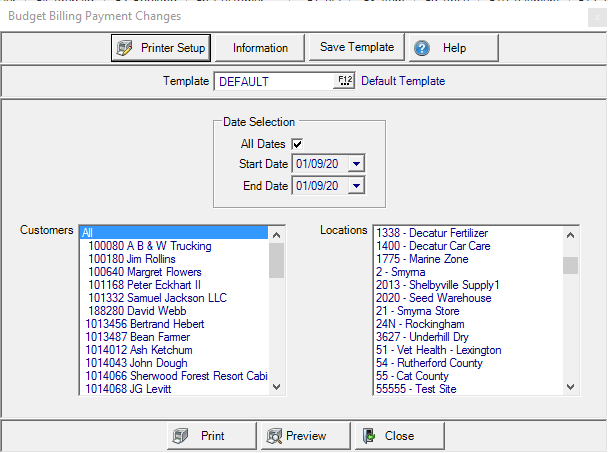Pick customer 1014043 John Dough

tap(136, 363)
